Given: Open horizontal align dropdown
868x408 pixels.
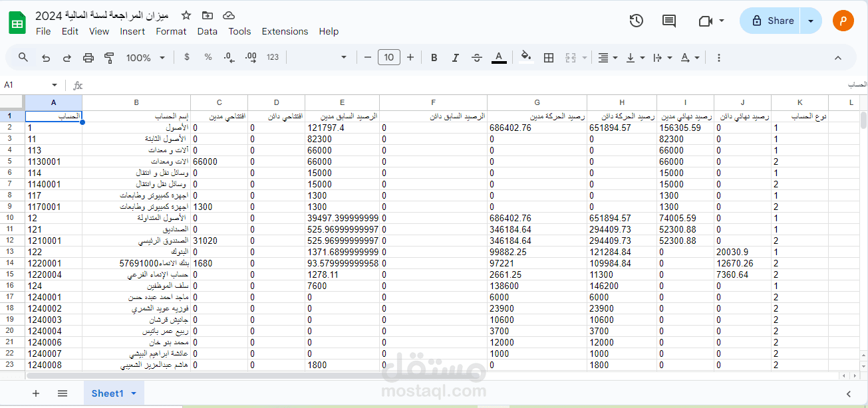Looking at the screenshot, I should [x=607, y=58].
